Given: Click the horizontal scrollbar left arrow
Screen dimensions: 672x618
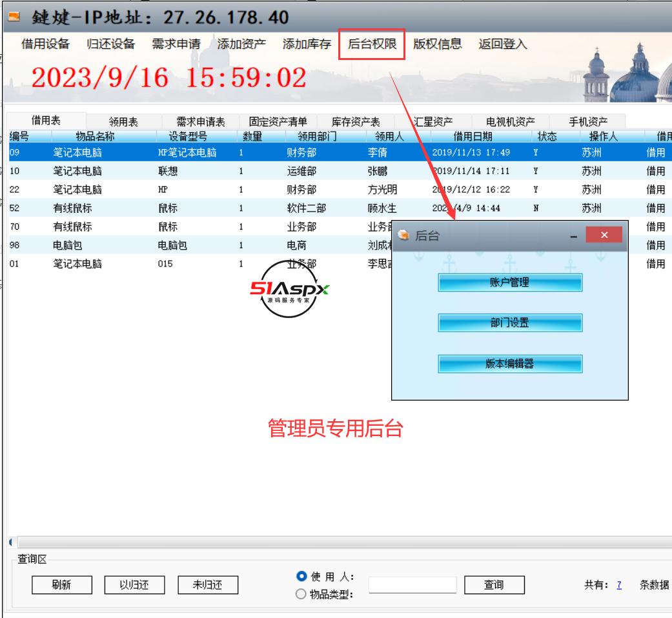Looking at the screenshot, I should (12, 542).
